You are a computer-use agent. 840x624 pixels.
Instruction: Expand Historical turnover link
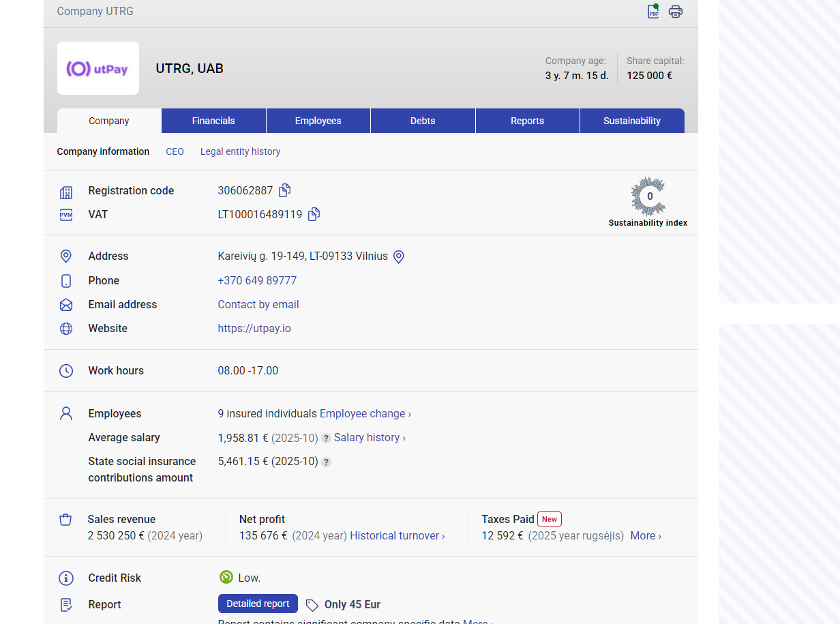397,536
